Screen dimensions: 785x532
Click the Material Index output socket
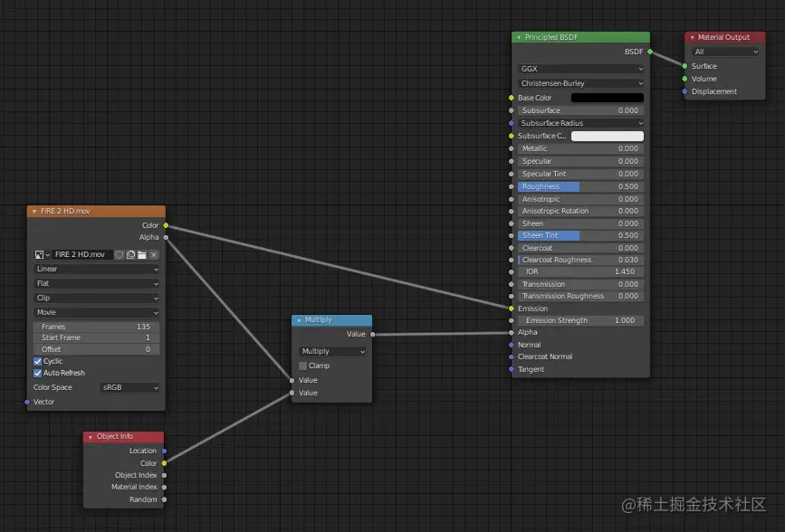(x=164, y=487)
